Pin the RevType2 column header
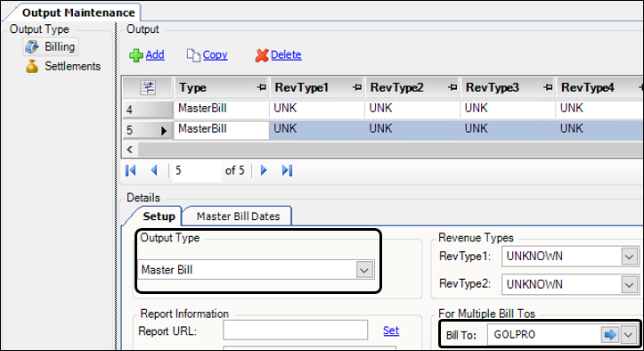Image resolution: width=644 pixels, height=351 pixels. pyautogui.click(x=452, y=87)
